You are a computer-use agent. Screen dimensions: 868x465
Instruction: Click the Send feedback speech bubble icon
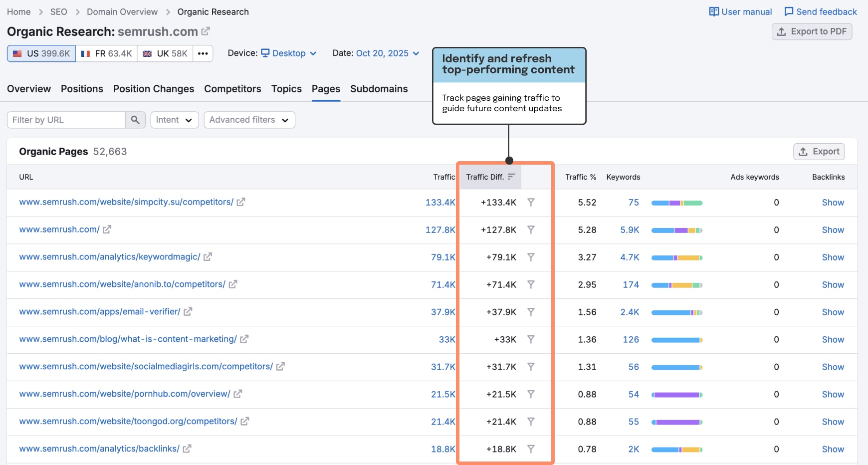click(x=788, y=11)
